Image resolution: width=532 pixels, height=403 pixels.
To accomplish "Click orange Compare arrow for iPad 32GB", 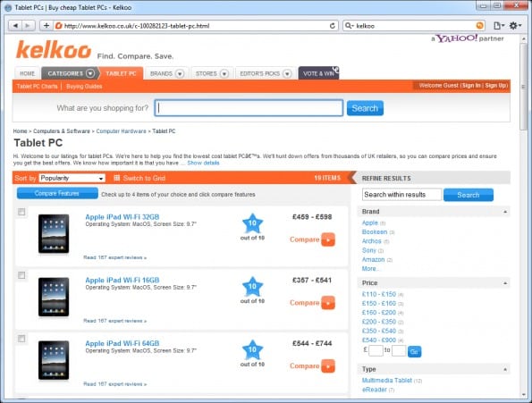I will [328, 239].
